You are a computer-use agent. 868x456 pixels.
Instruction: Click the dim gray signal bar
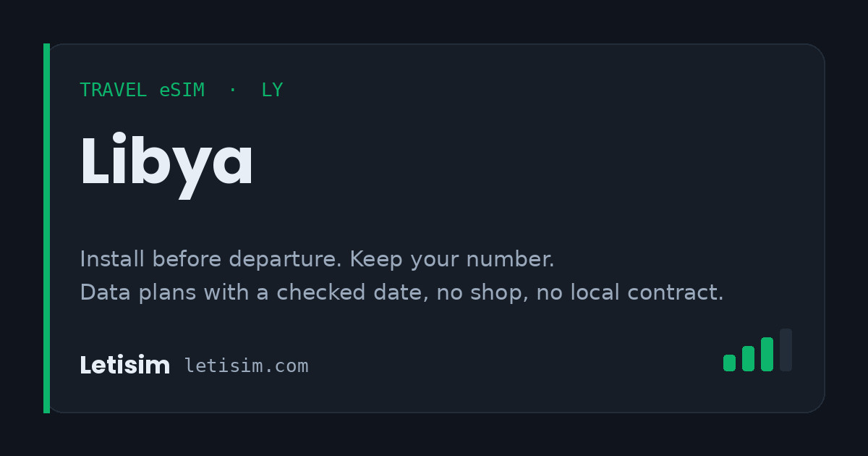point(786,350)
